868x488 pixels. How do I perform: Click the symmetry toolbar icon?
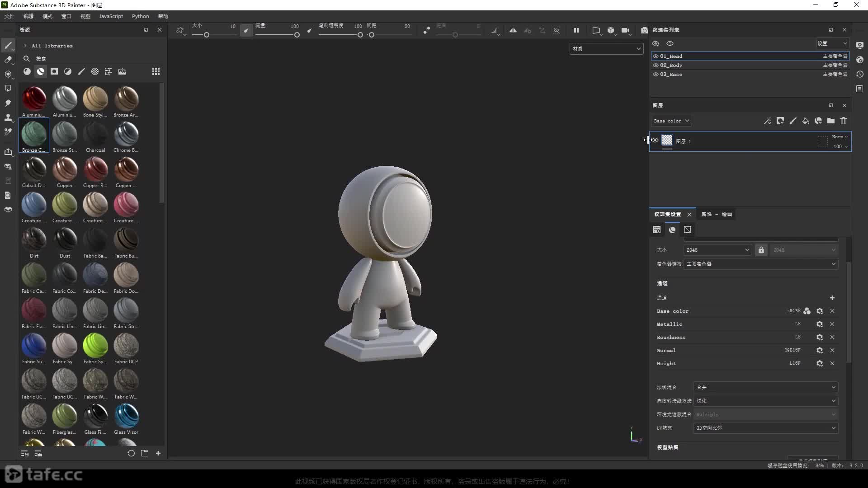(513, 30)
